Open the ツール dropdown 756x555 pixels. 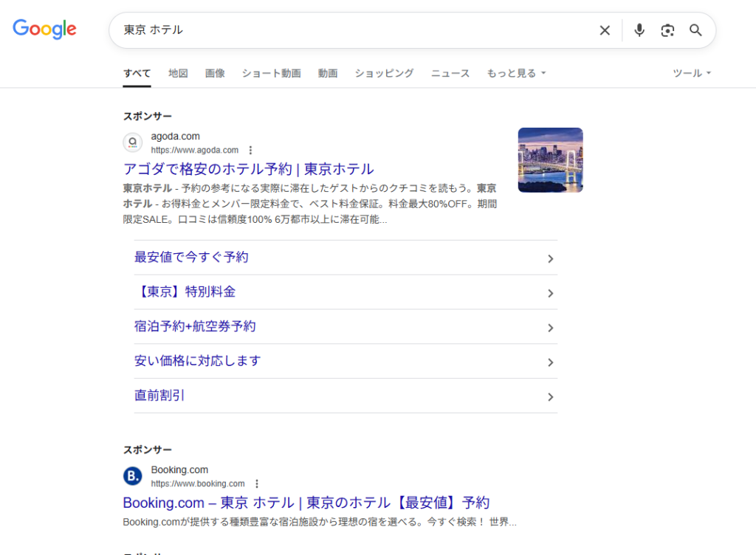[x=692, y=73]
